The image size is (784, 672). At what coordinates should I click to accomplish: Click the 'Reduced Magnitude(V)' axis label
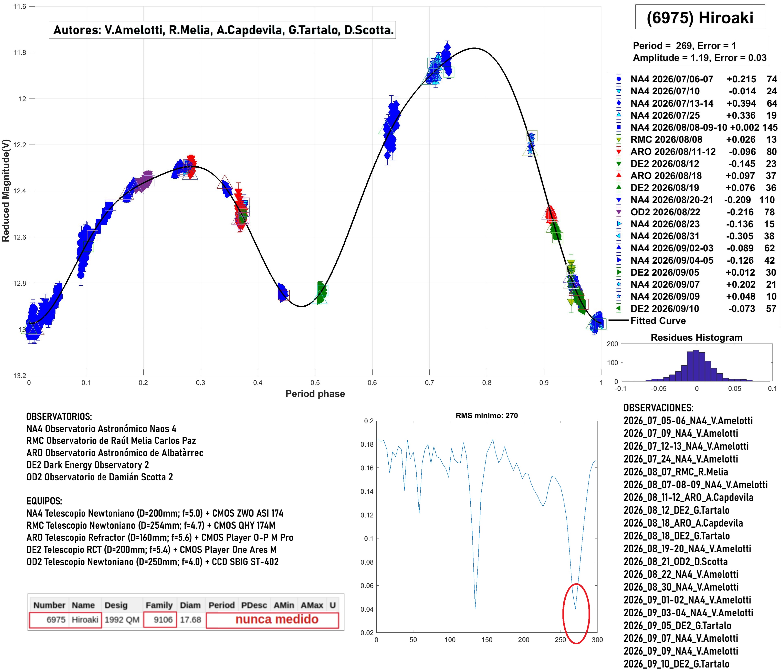[5, 191]
